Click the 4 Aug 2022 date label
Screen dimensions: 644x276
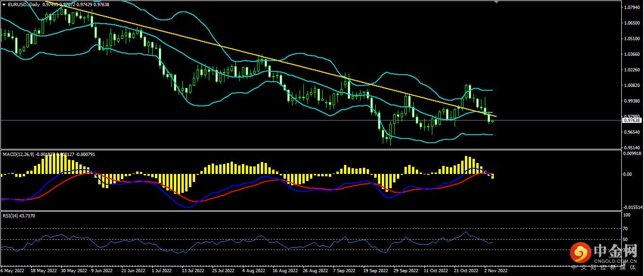(253, 271)
